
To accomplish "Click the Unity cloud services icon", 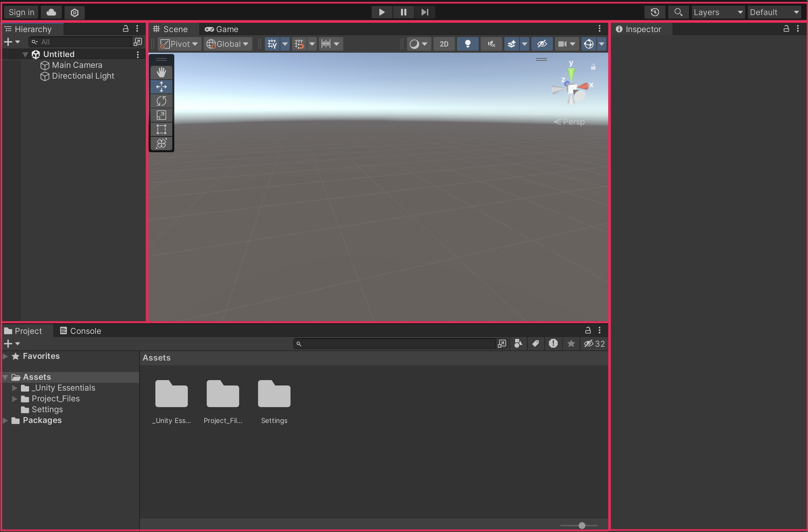I will click(x=51, y=12).
